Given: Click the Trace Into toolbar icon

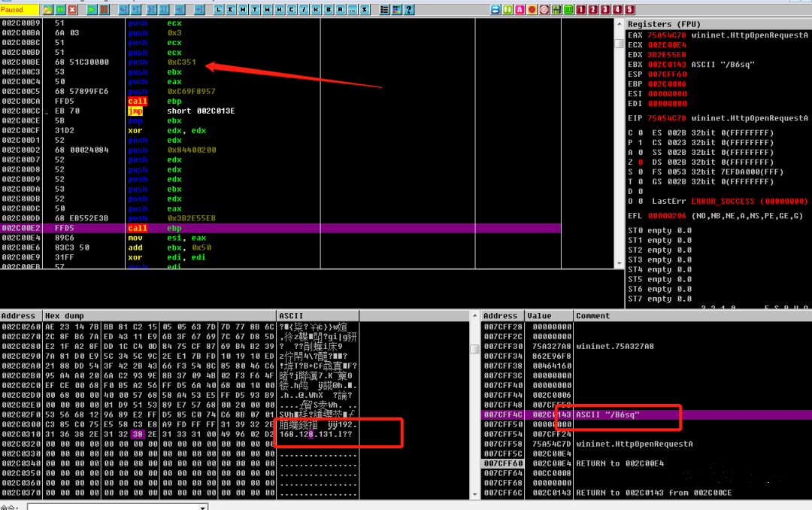Looking at the screenshot, I should pos(152,10).
